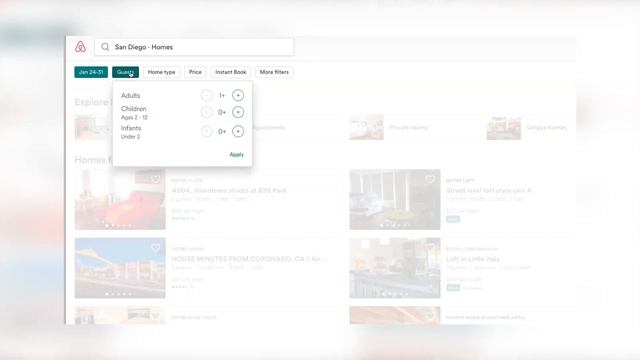Click the search magnifier icon
Viewport: 640px width, 360px height.
coord(105,47)
